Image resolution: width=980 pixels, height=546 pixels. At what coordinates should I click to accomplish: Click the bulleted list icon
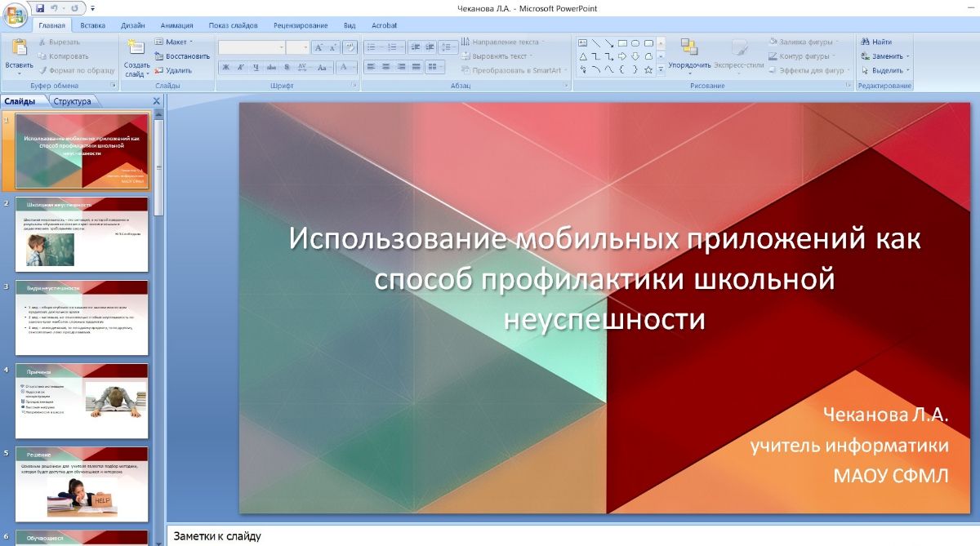373,47
